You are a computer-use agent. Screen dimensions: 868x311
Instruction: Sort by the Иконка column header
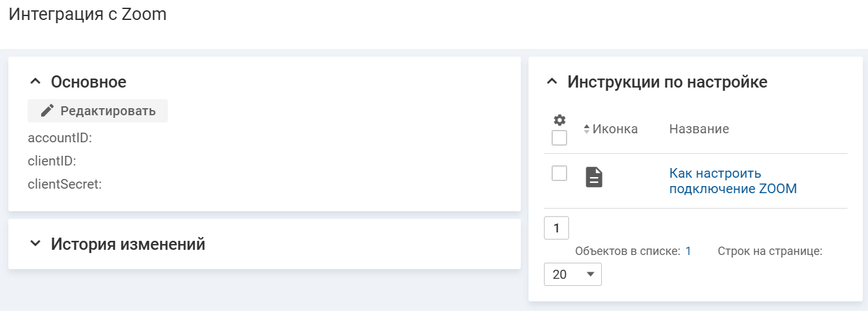(615, 129)
